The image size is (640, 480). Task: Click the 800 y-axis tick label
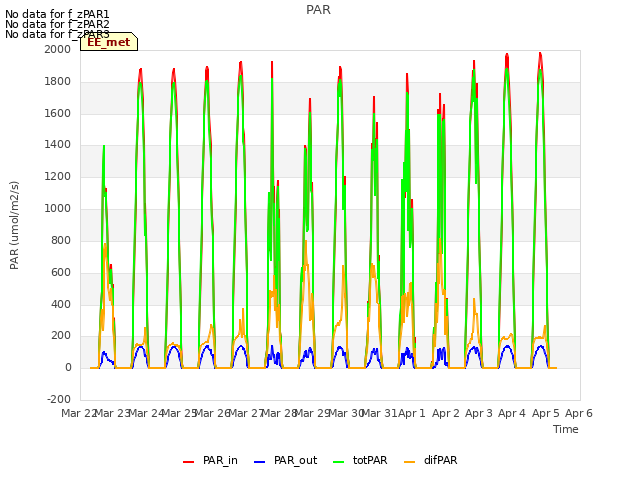(x=61, y=240)
